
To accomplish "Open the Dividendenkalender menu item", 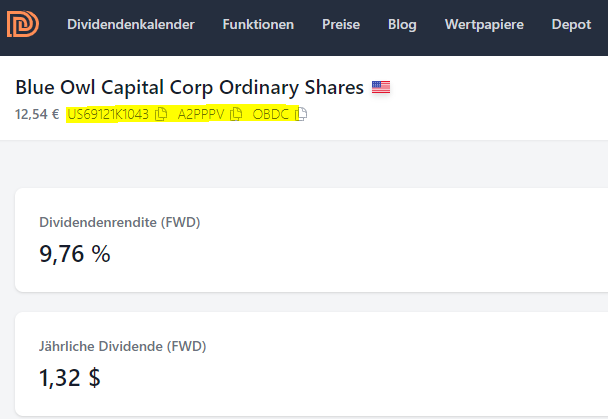I will [131, 24].
